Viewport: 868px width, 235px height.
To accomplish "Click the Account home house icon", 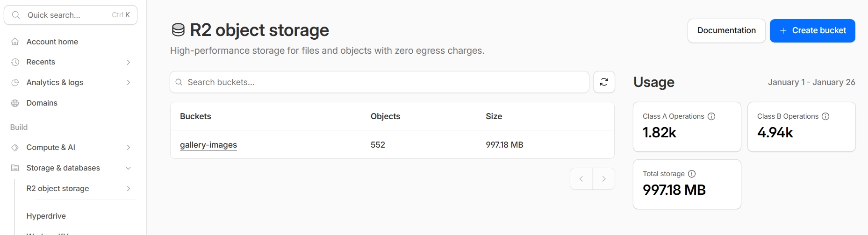I will pyautogui.click(x=15, y=42).
